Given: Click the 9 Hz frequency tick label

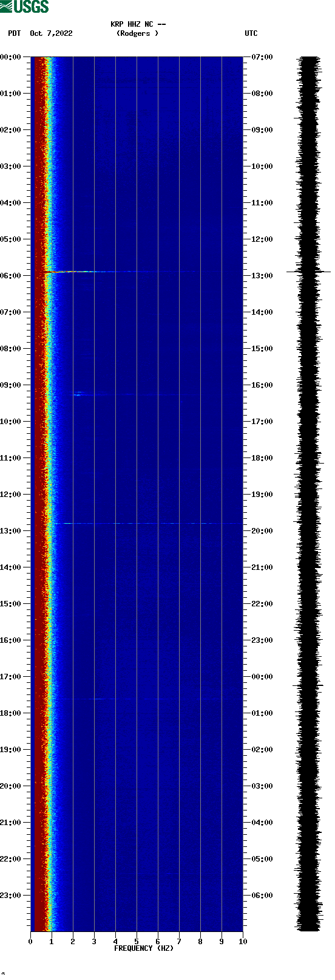Looking at the screenshot, I should 222,942.
